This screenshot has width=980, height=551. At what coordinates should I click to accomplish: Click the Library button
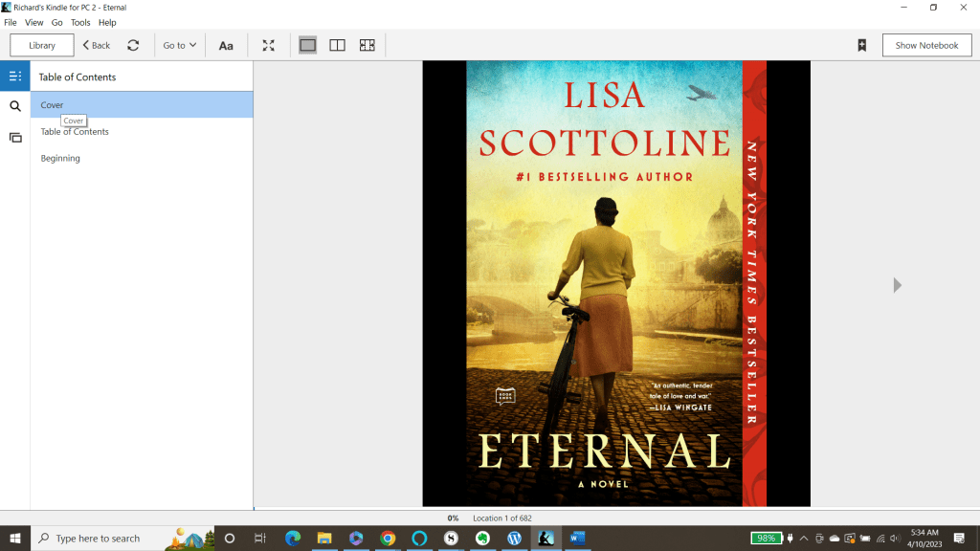42,45
